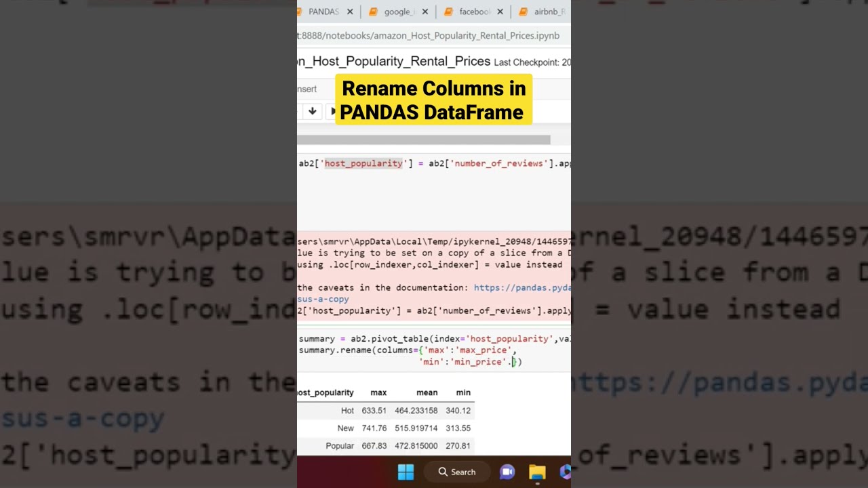Click the 667.83 table cell
Screen dimensions: 868x488
[x=374, y=446]
